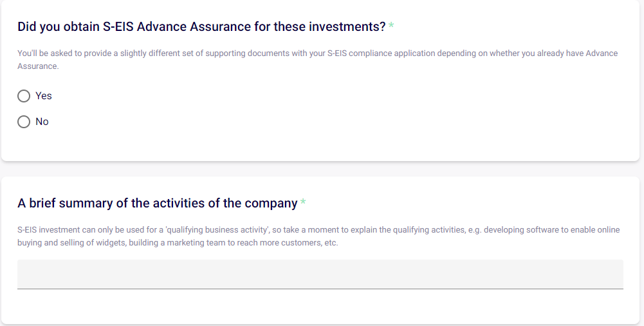Click empty space beneath the summary text field
The height and width of the screenshot is (326, 644).
(x=320, y=306)
